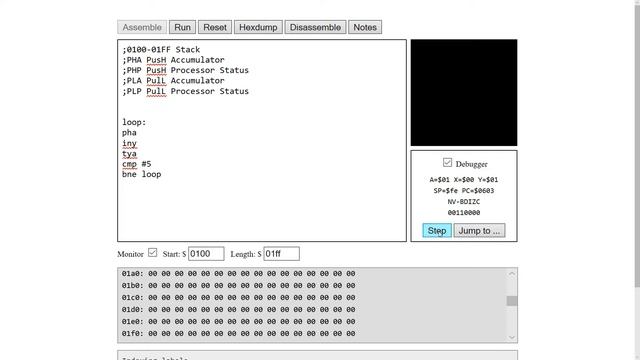Click the Jump to ... button
This screenshot has height=360, width=640.
pyautogui.click(x=479, y=231)
